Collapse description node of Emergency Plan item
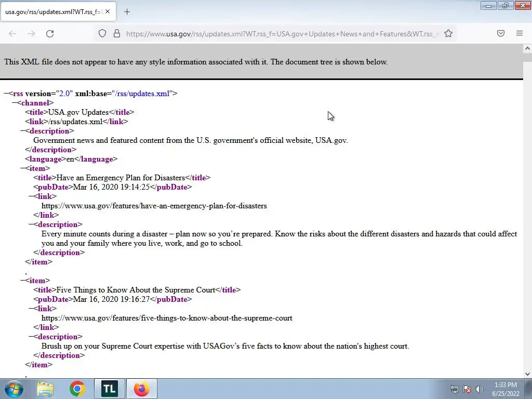 click(31, 224)
